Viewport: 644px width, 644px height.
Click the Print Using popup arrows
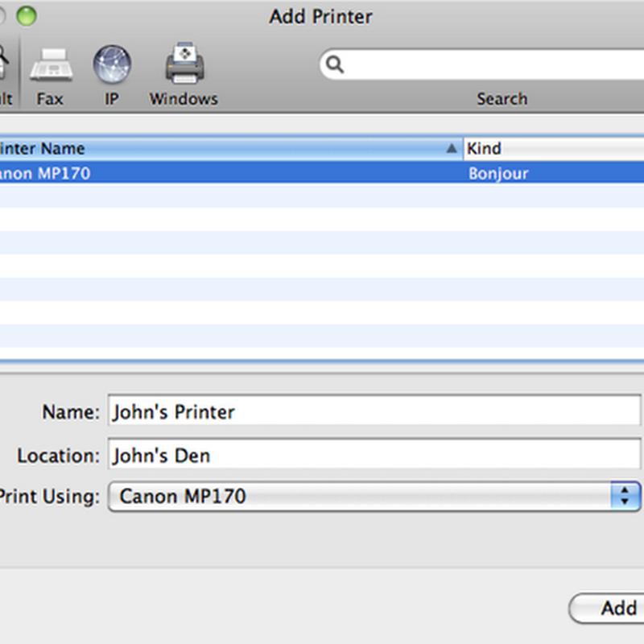coord(625,497)
